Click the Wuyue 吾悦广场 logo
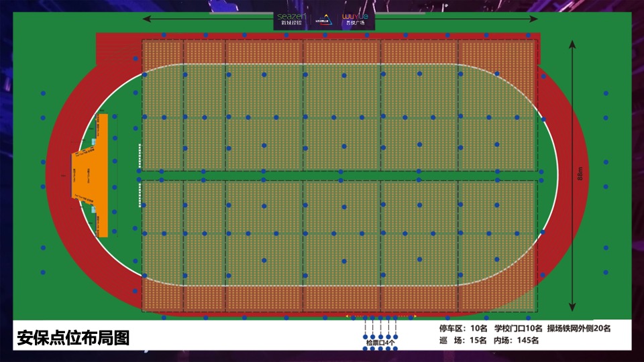Viewport: 644px width, 362px height. pyautogui.click(x=356, y=19)
